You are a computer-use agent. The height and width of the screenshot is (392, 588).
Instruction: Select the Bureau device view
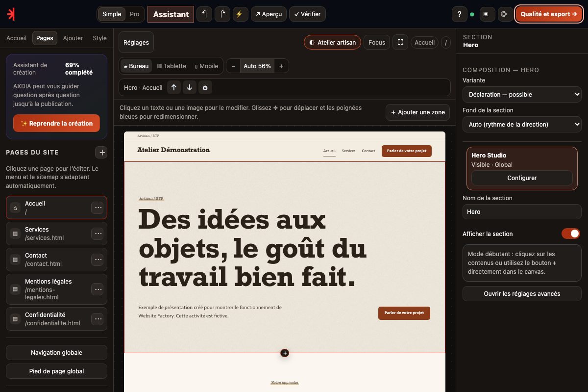point(135,66)
